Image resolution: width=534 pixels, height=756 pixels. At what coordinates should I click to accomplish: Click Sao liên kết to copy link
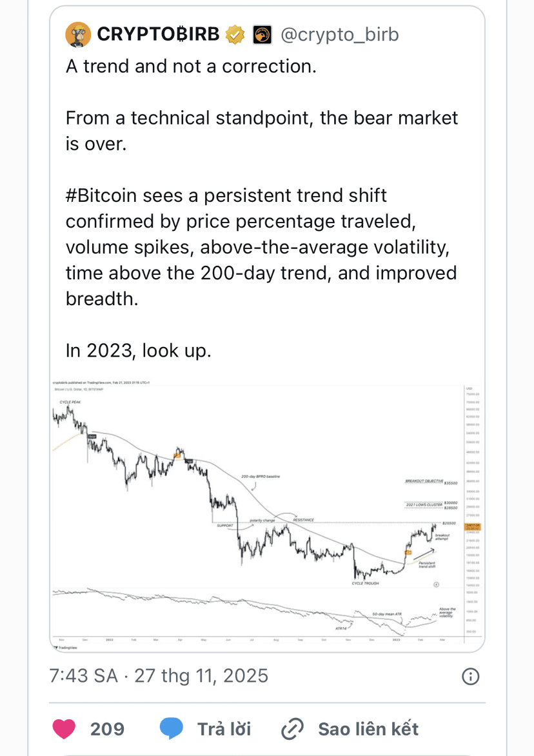tap(368, 728)
